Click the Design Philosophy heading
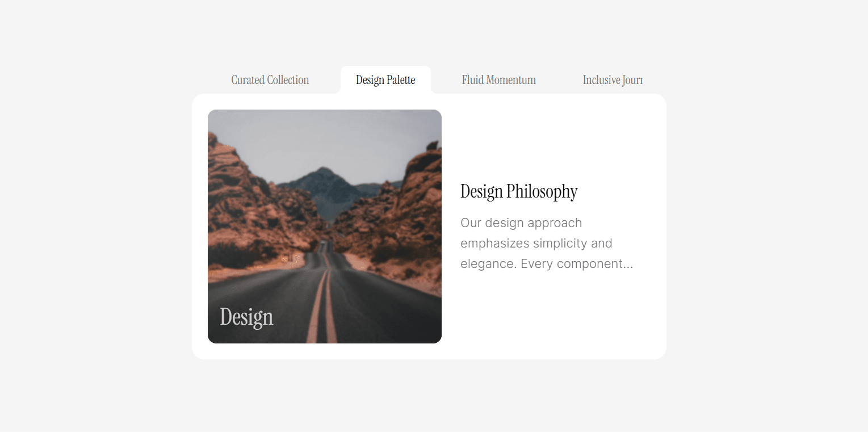868x432 pixels. tap(519, 191)
